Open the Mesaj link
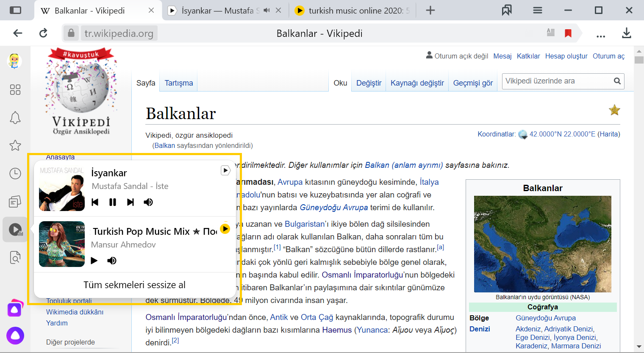The image size is (644, 353). click(502, 56)
